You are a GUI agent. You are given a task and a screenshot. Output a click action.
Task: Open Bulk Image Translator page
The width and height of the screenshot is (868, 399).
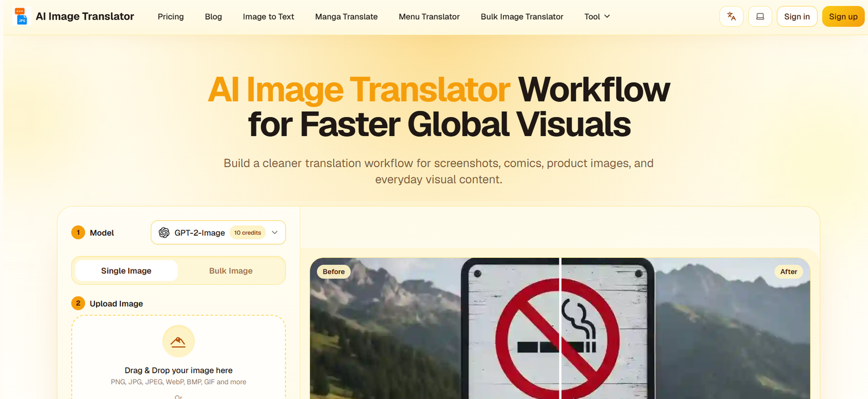click(x=522, y=16)
